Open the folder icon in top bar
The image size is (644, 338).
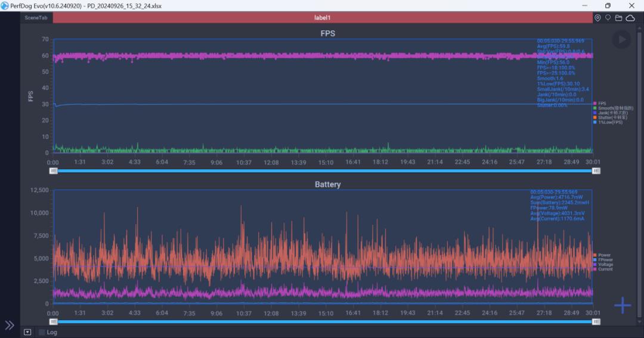(x=618, y=18)
